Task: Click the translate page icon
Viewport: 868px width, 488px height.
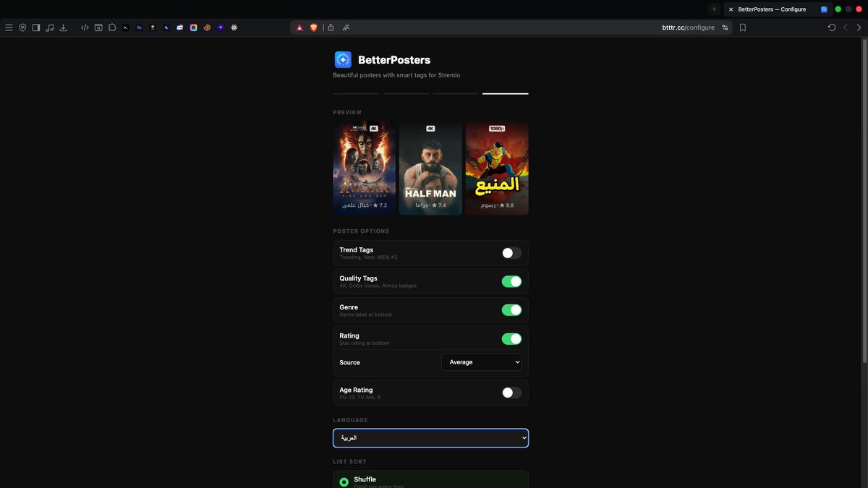Action: point(346,27)
